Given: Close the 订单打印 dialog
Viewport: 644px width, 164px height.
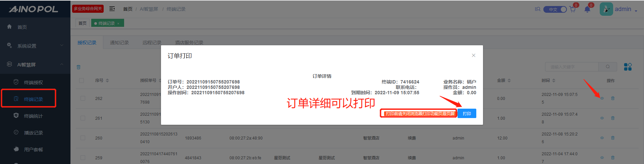Looking at the screenshot, I should pyautogui.click(x=473, y=55).
